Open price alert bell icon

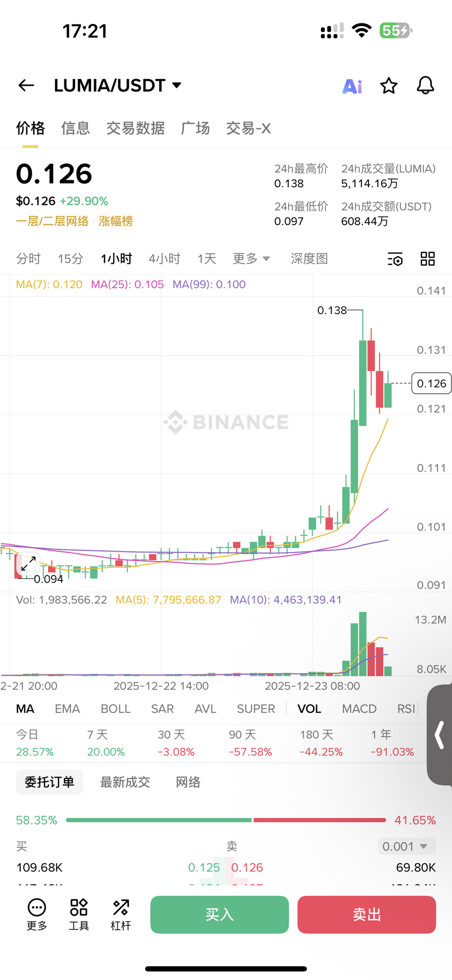tap(425, 86)
